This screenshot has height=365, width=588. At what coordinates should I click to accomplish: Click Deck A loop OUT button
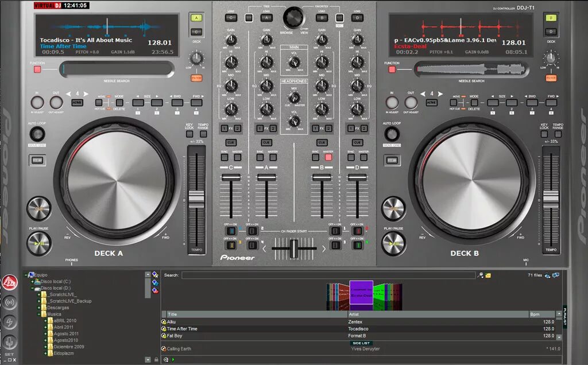point(56,102)
